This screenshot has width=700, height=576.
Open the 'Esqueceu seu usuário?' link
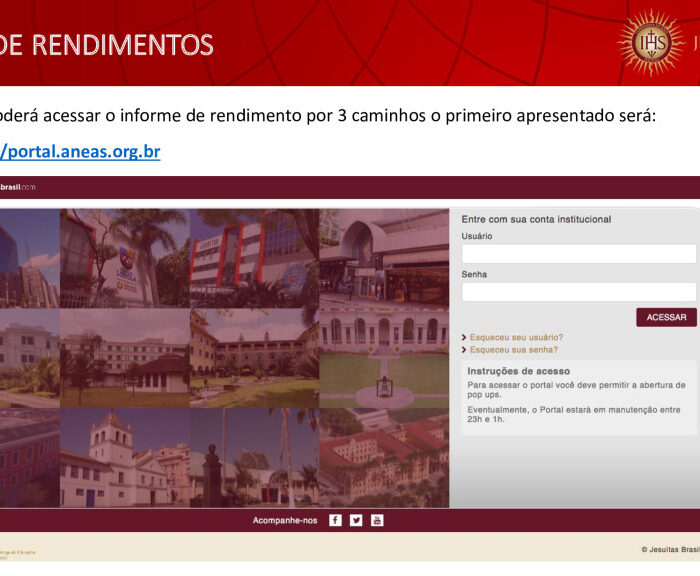(x=516, y=338)
